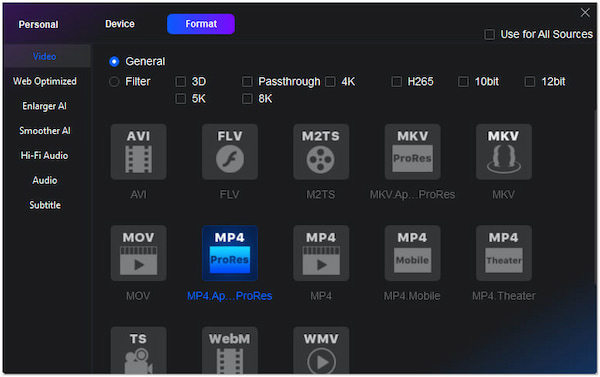Click the M2TS label under its icon
The image size is (600, 377).
[321, 194]
